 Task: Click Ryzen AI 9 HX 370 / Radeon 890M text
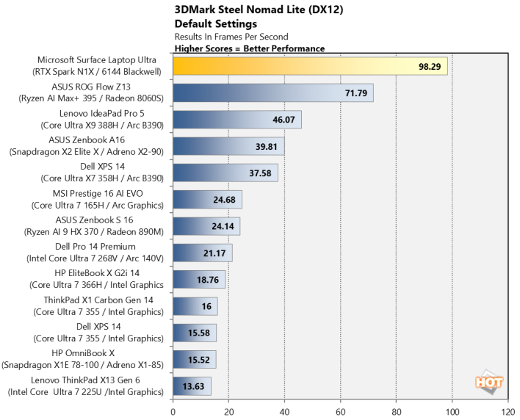(x=94, y=232)
